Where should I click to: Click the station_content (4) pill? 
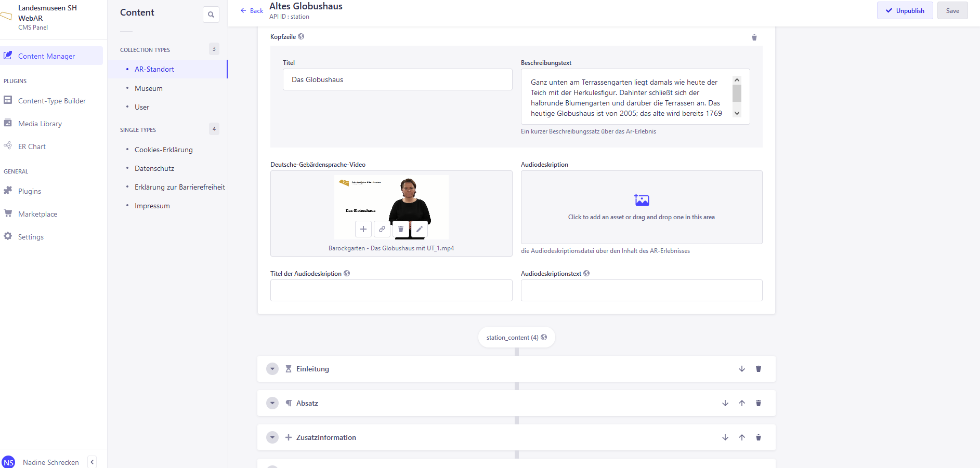pyautogui.click(x=516, y=337)
